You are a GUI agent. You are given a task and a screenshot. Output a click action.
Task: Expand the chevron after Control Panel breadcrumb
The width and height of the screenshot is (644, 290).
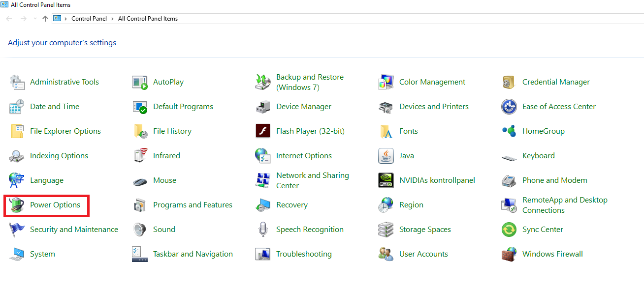(113, 19)
